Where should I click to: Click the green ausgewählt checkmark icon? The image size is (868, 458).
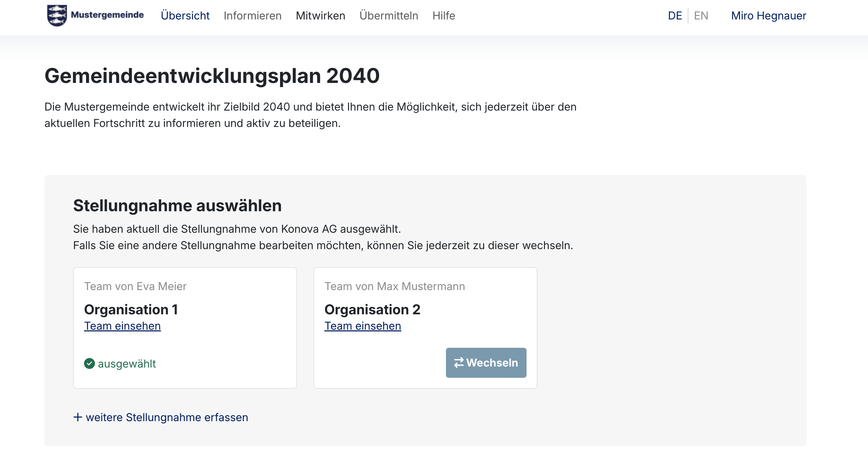point(89,363)
